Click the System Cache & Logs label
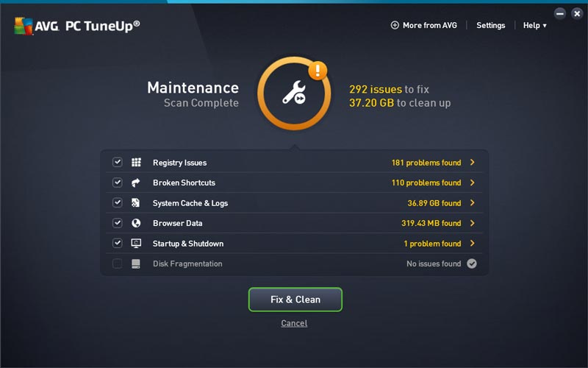Image resolution: width=588 pixels, height=368 pixels. (x=190, y=203)
